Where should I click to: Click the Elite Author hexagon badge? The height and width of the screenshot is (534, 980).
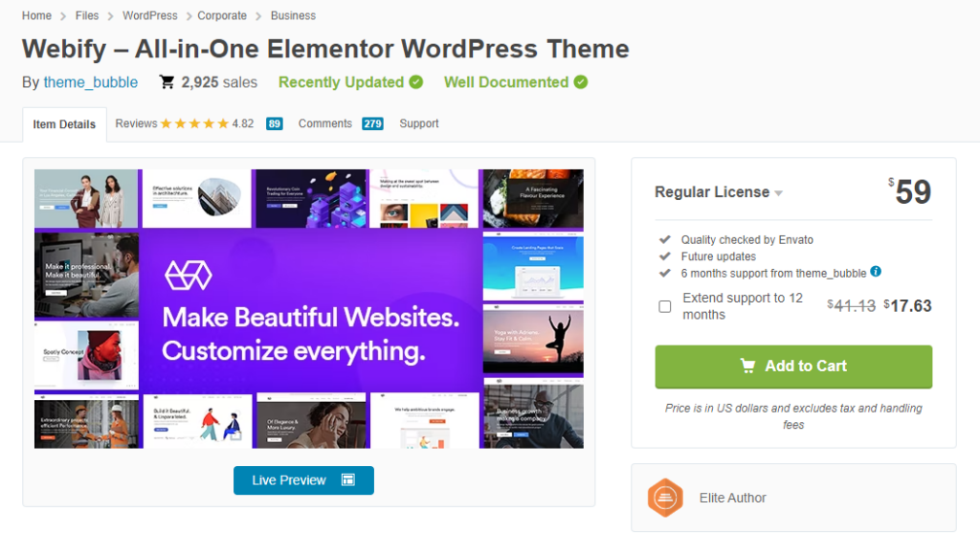point(665,498)
